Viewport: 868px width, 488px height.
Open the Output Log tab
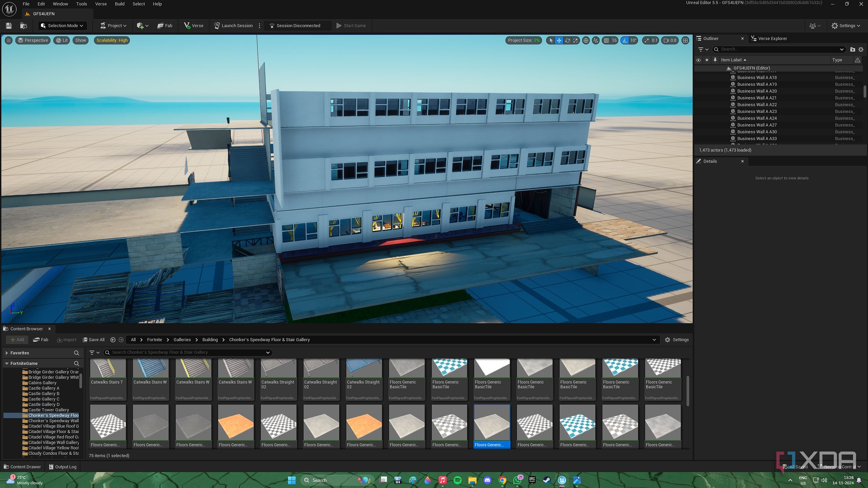(62, 467)
